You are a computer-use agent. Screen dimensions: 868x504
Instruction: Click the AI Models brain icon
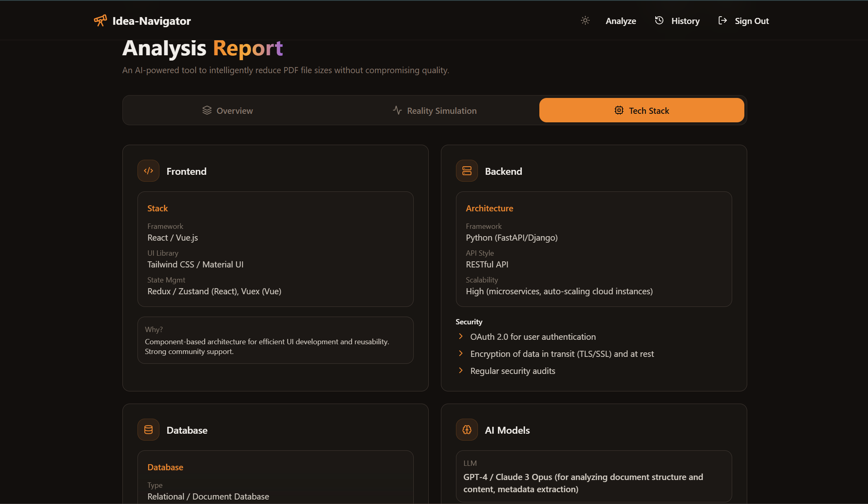467,430
